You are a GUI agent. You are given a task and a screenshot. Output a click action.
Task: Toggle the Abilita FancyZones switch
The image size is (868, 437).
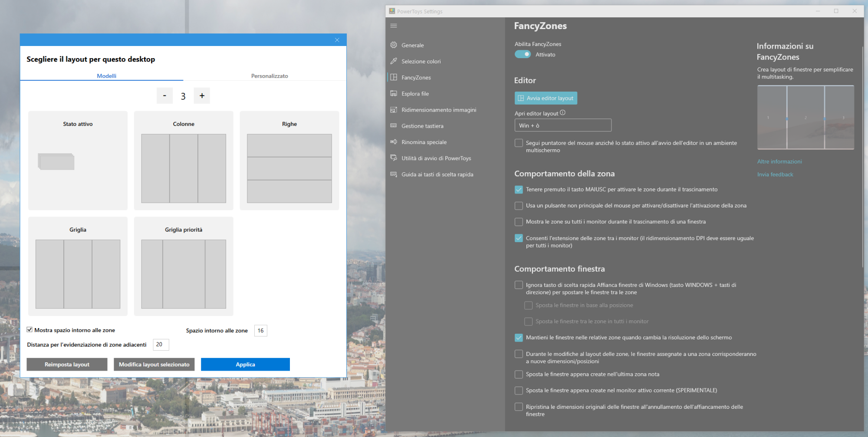[523, 54]
